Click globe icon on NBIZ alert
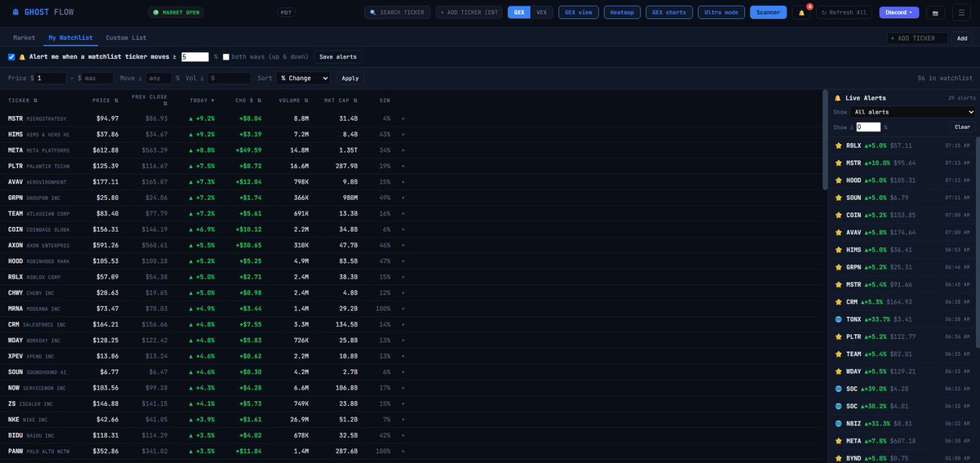This screenshot has height=463, width=980. 839,424
